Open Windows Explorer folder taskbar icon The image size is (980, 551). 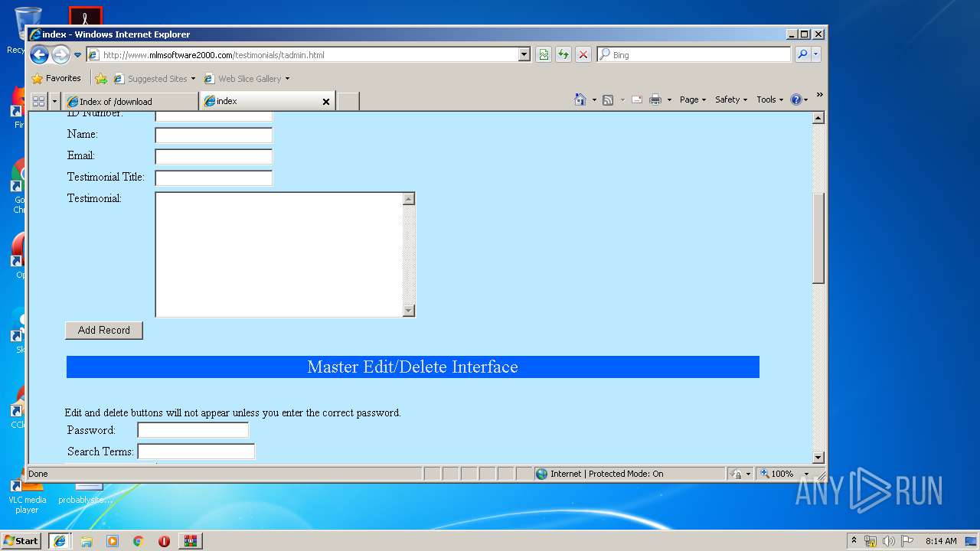[87, 541]
